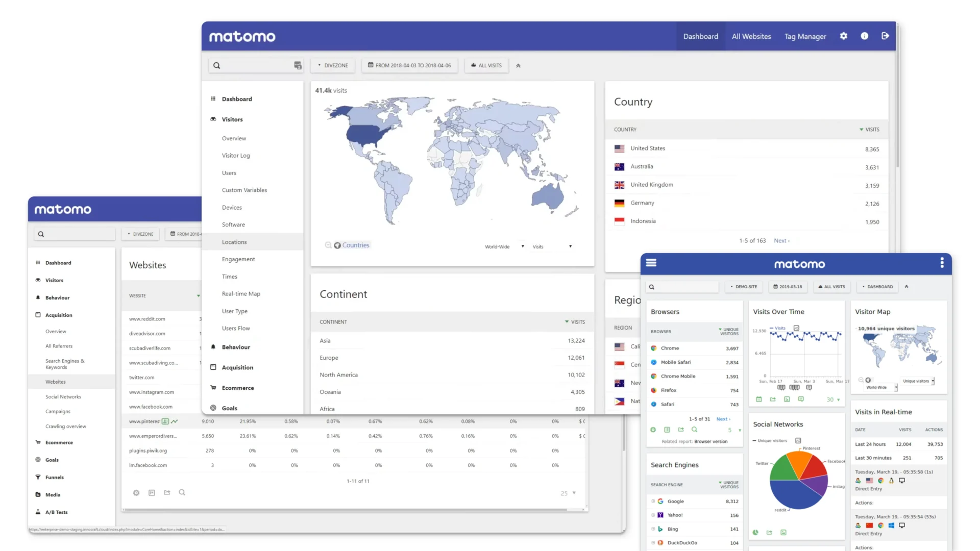This screenshot has width=980, height=551.
Task: Expand the Google search engine row
Action: (x=653, y=502)
